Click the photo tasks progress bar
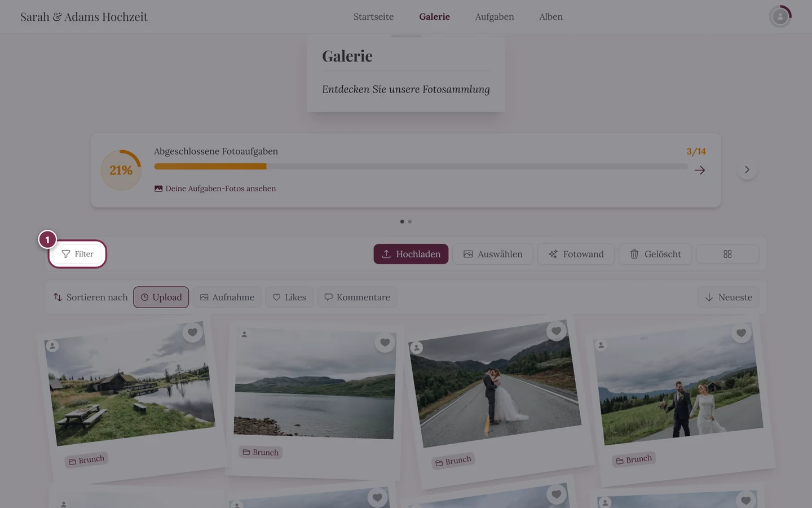 [421, 167]
